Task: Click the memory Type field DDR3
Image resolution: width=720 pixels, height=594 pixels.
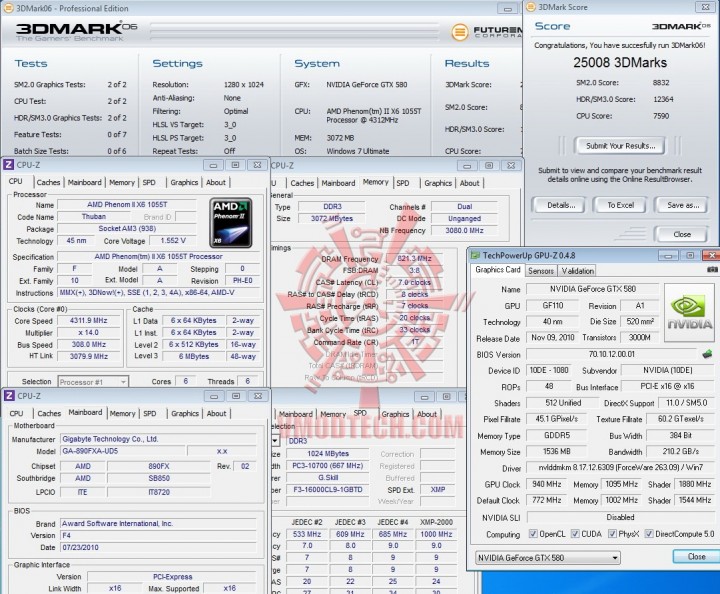Action: (332, 207)
